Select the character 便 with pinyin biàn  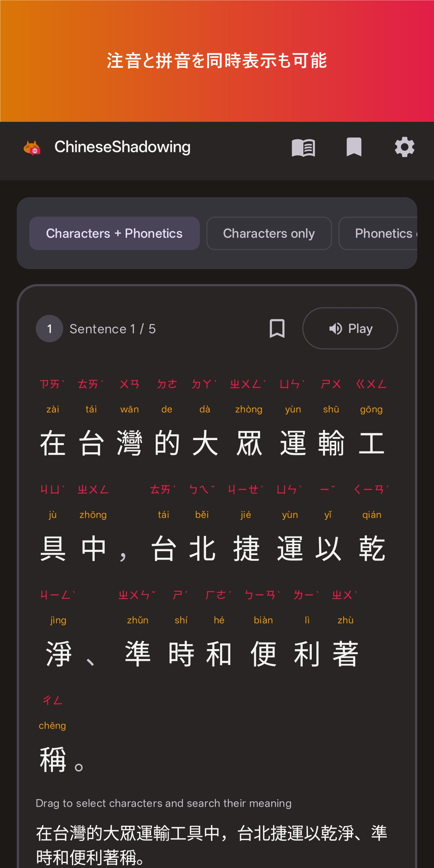click(263, 654)
